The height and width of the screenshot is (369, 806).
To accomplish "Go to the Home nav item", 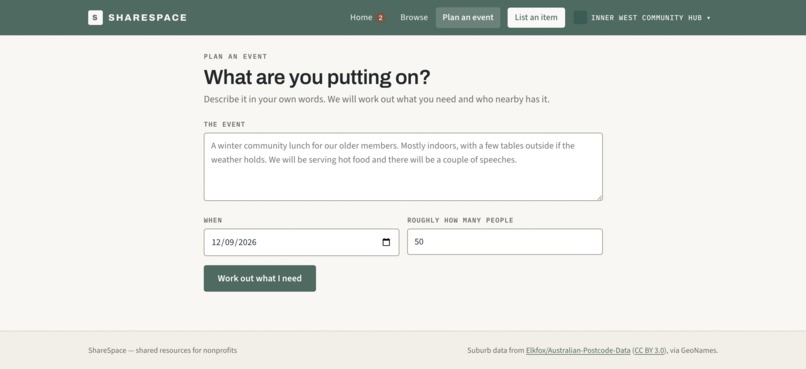I will click(361, 17).
